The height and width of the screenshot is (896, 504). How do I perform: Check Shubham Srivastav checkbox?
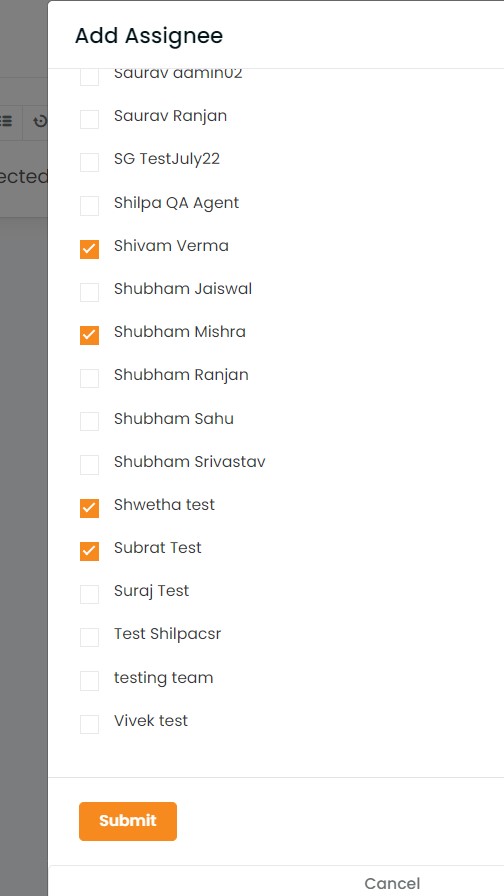[x=89, y=465]
